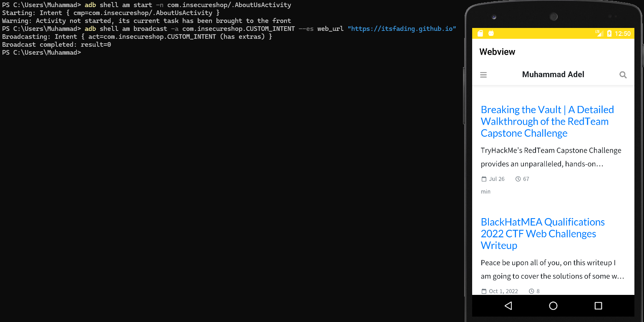This screenshot has height=322, width=644.
Task: Open the Breaking the Vault article
Action: pos(547,121)
